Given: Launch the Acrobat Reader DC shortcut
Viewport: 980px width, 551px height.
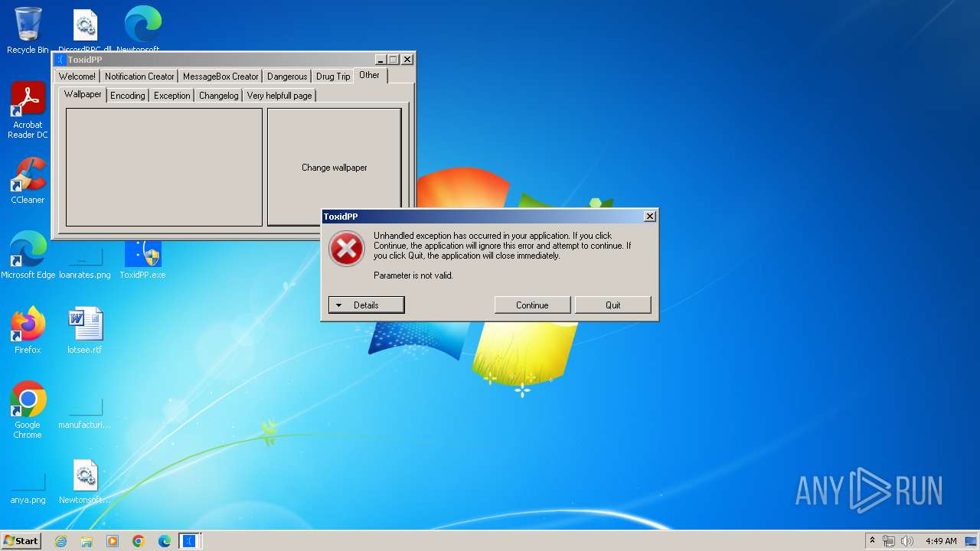Looking at the screenshot, I should [x=28, y=110].
